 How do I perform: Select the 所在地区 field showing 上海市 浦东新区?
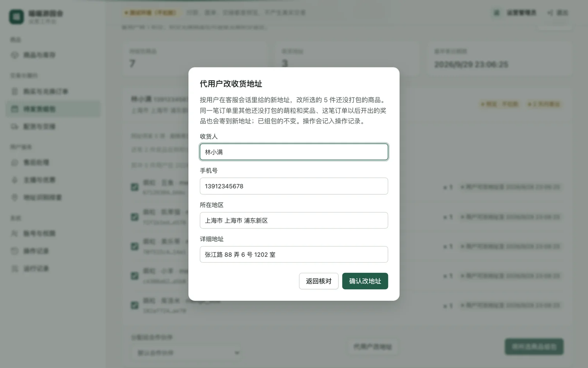294,220
